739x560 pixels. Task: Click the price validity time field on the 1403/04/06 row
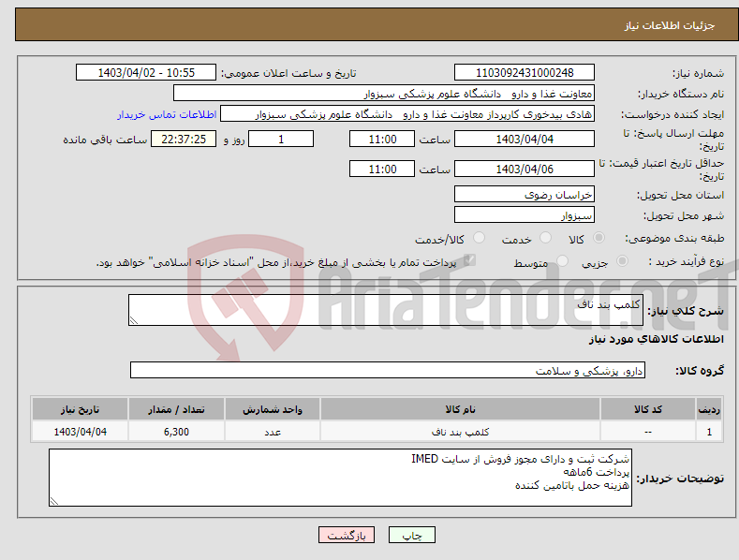382,169
